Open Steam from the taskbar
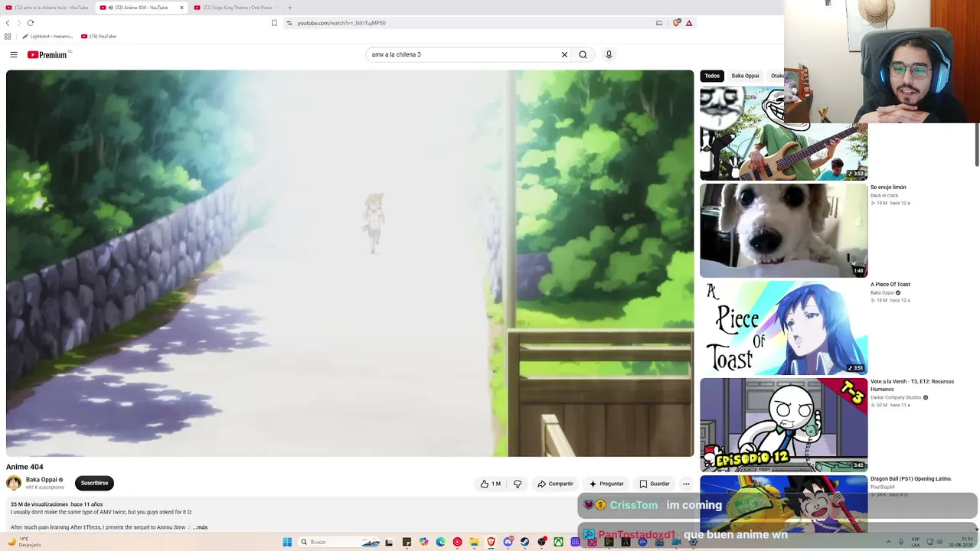980x551 pixels. click(524, 542)
